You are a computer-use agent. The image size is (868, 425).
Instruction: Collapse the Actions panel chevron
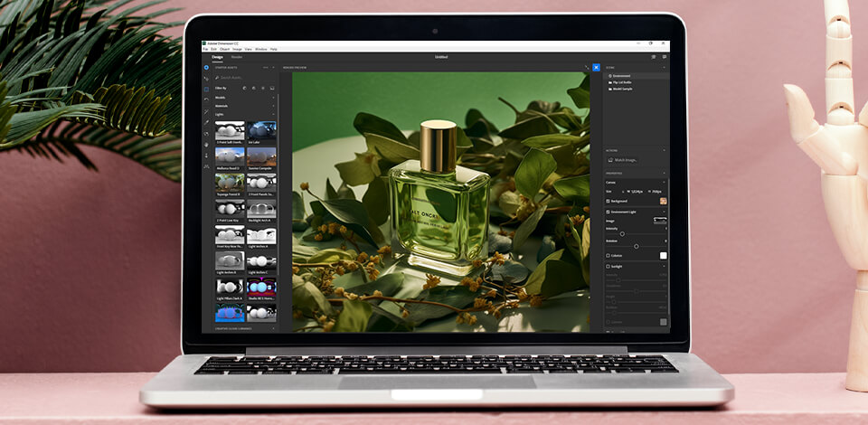665,150
